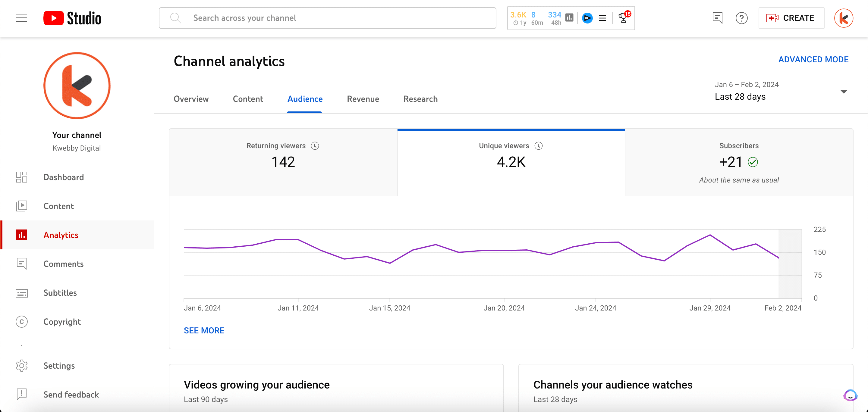Click the Advanced Mode toggle link
The height and width of the screenshot is (412, 868).
[813, 59]
